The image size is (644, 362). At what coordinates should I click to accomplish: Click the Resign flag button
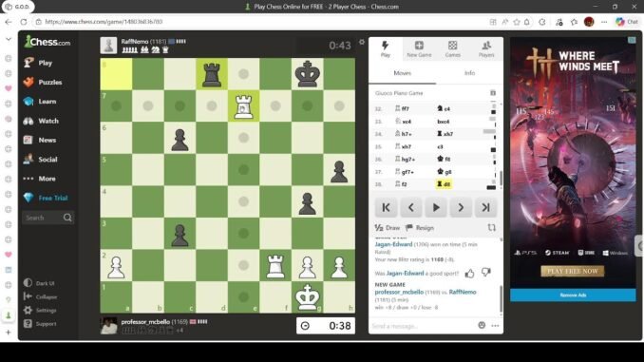coord(420,228)
